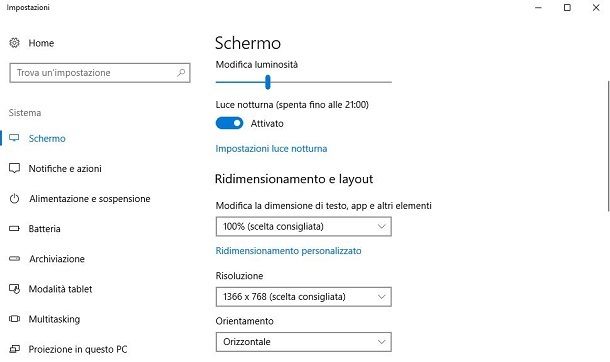Click Ridimensionamento personalizzato link
Viewport: 610px width, 362px height.
[288, 251]
